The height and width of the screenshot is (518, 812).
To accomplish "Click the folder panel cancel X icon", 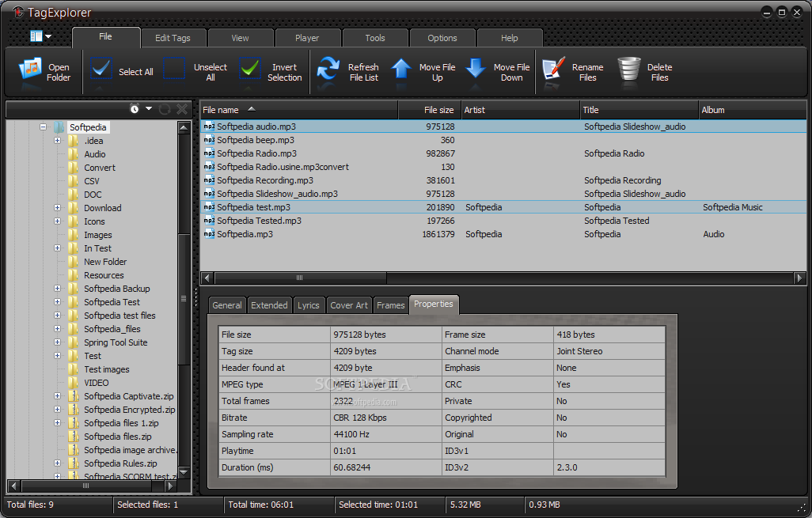I will coord(182,108).
